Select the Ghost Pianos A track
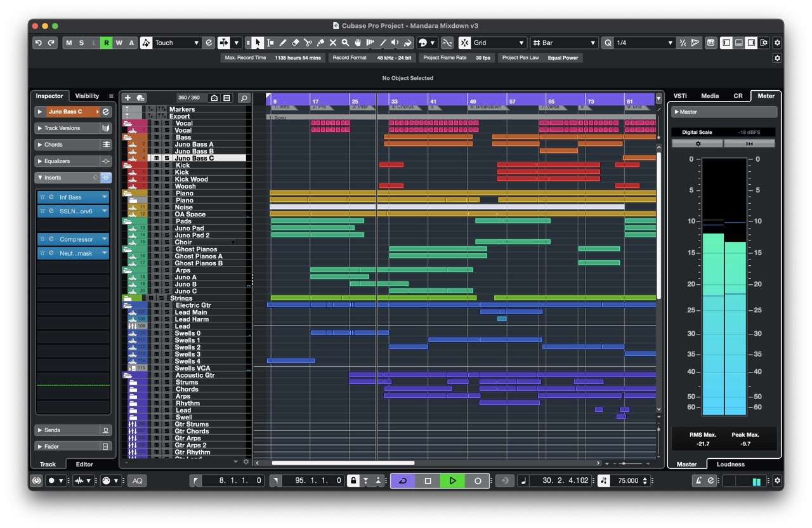Viewport: 812px width, 528px height. [x=199, y=256]
